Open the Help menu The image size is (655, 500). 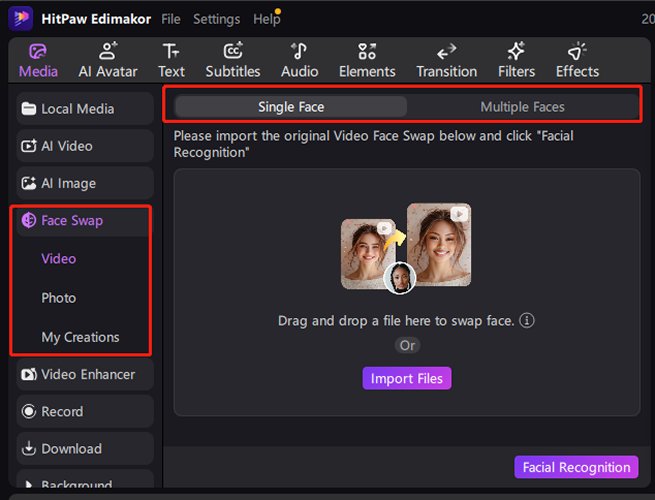266,19
